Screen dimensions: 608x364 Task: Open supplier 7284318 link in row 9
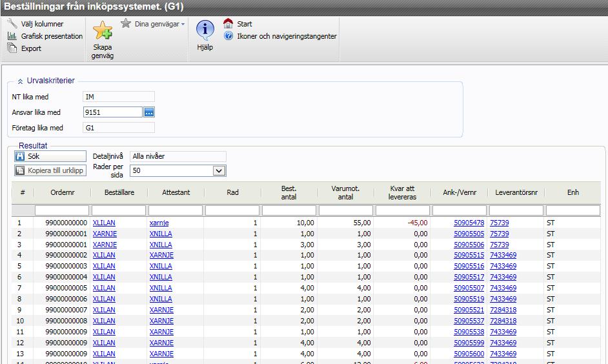coord(503,310)
